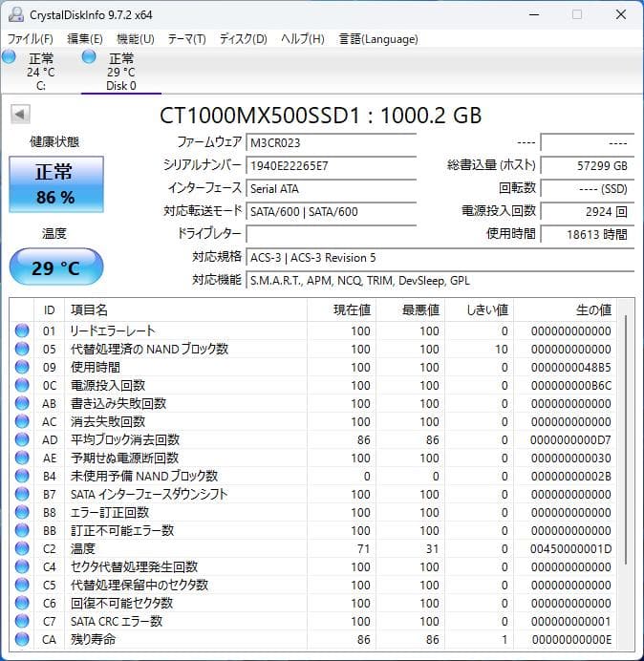
Task: Click the interface field Serial ATA
Action: click(x=331, y=188)
